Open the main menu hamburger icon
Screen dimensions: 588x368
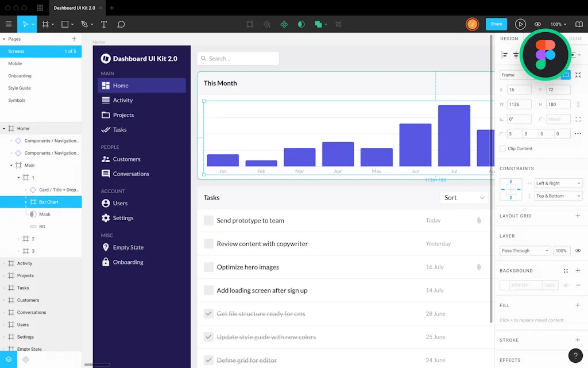point(9,24)
